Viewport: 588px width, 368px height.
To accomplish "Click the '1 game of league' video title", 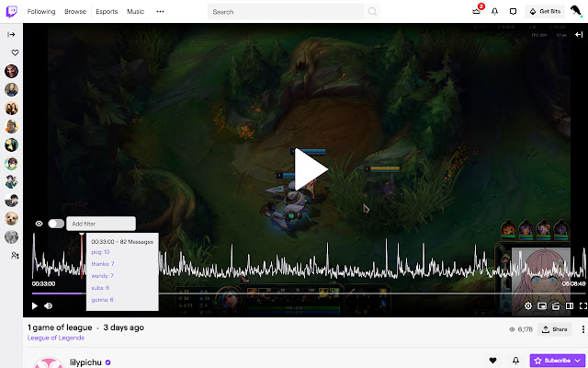I will click(60, 328).
